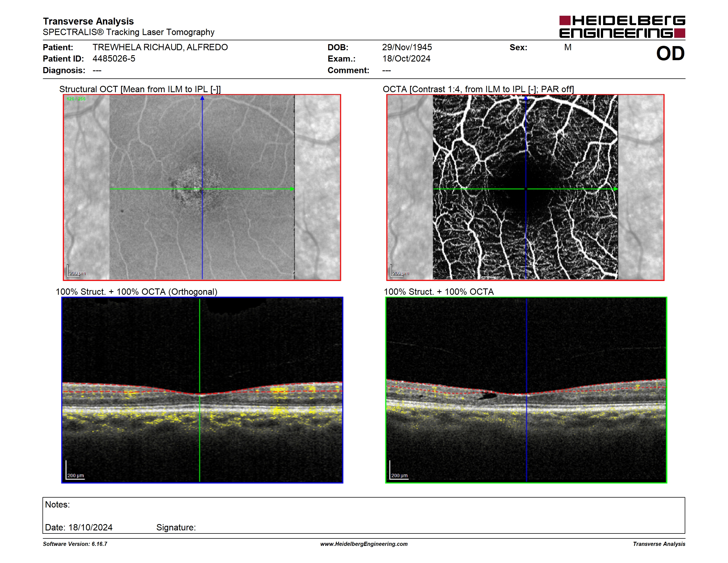
Task: Click 'SPECTRALIS® Tracking Laser Tomography' subtitle
Action: point(129,32)
